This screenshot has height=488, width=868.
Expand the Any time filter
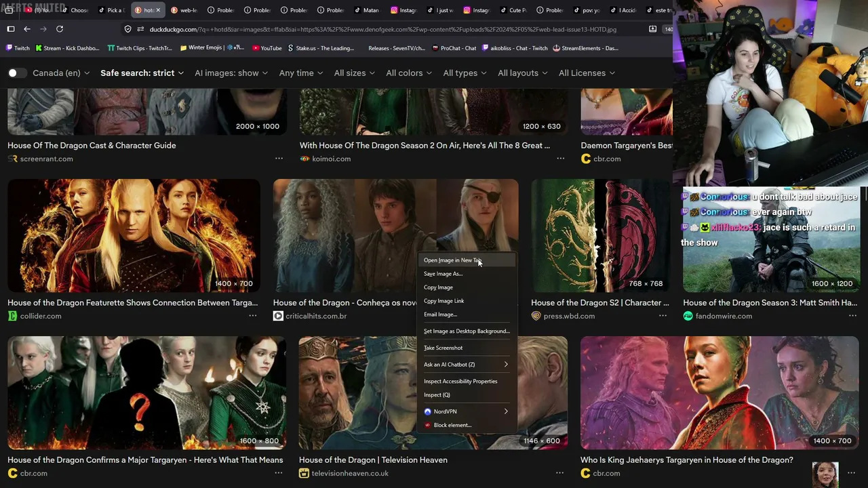pyautogui.click(x=301, y=73)
